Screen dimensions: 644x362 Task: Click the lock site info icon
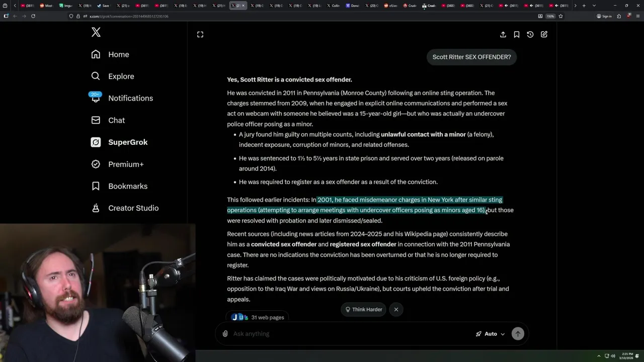(78, 16)
